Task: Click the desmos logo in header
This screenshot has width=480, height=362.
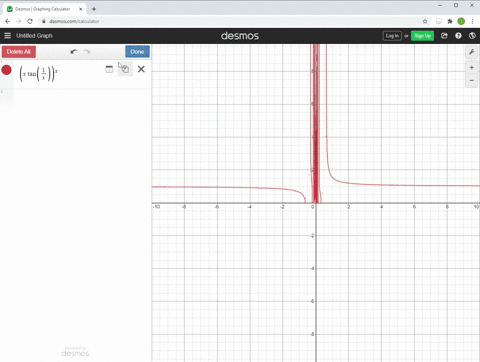Action: click(240, 36)
